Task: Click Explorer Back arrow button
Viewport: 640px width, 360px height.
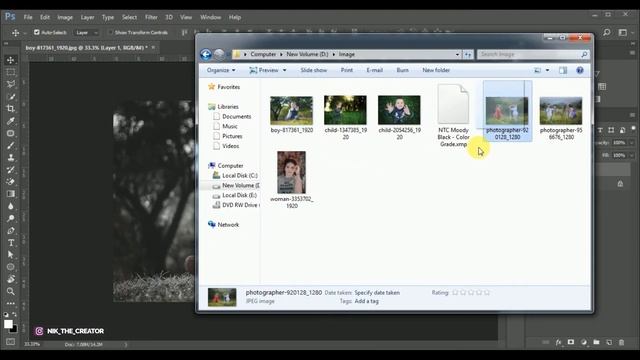Action: (x=206, y=54)
